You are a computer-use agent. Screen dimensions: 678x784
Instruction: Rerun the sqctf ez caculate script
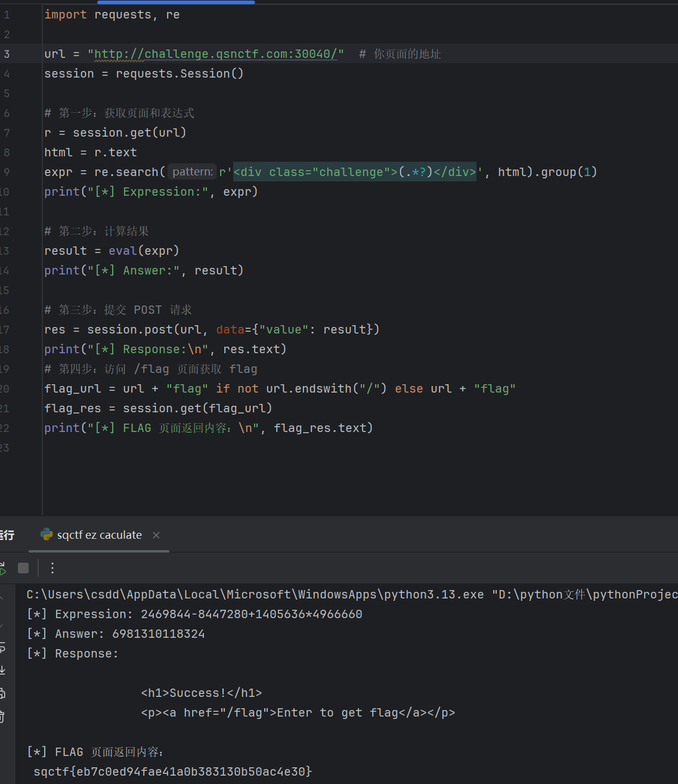pos(2,569)
